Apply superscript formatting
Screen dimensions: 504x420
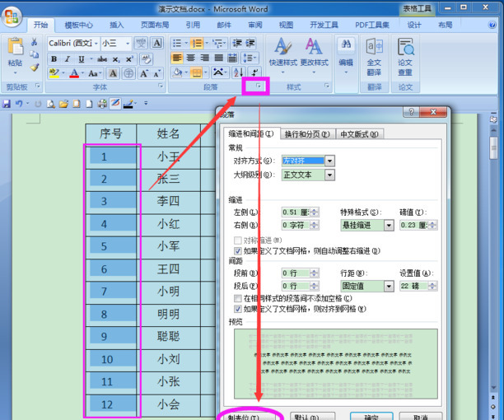[x=129, y=59]
